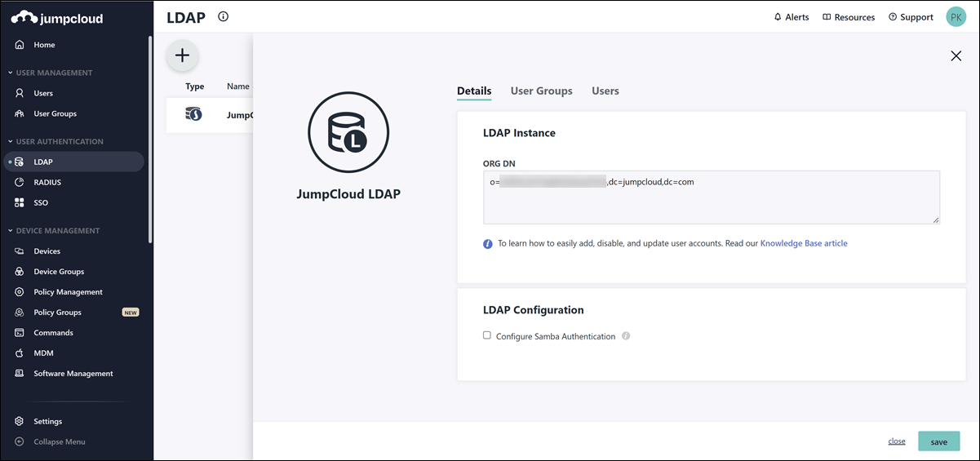Click the Resources label in header
980x461 pixels.
(854, 17)
